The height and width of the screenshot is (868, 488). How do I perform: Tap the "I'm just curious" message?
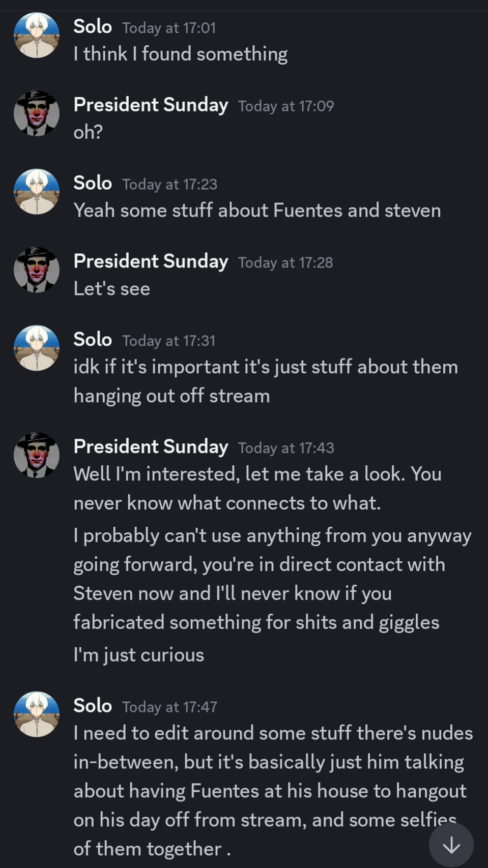[x=138, y=655]
